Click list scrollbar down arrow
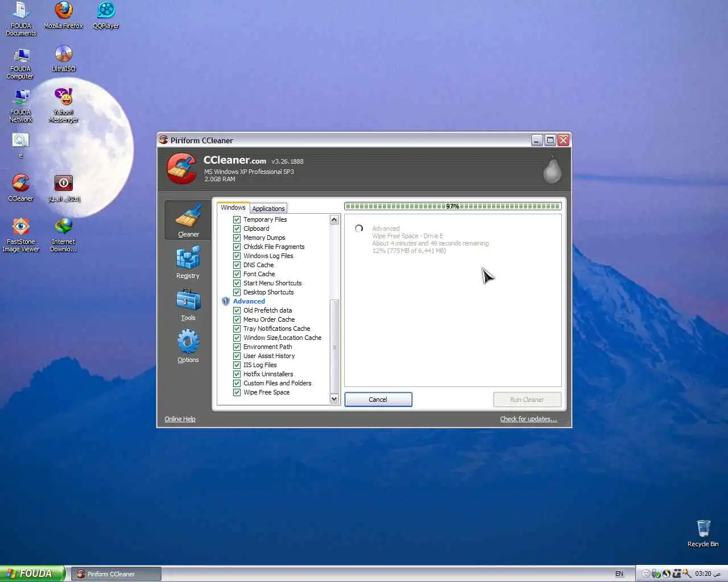 tap(334, 399)
